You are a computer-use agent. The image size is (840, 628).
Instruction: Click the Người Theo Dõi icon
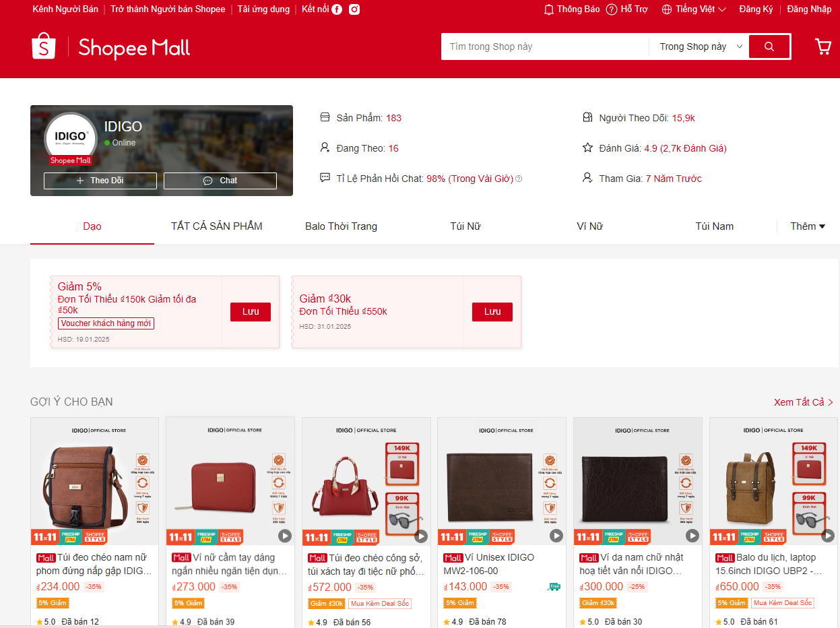[587, 117]
